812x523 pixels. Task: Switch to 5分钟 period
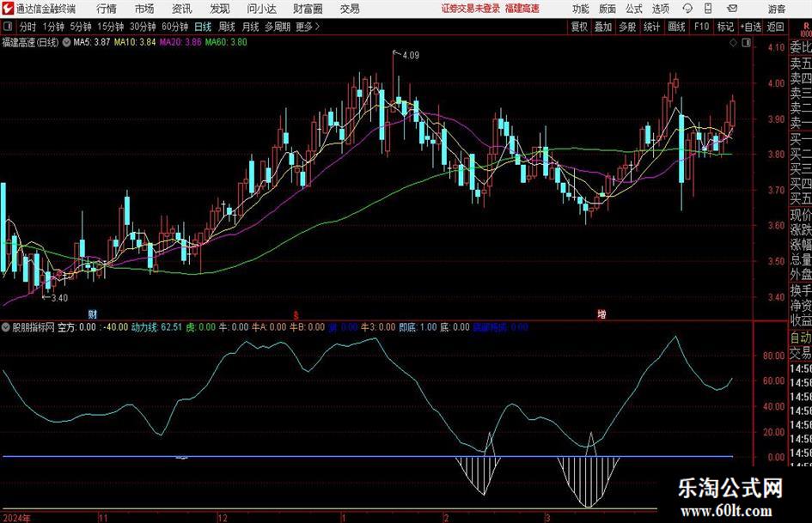[80, 27]
